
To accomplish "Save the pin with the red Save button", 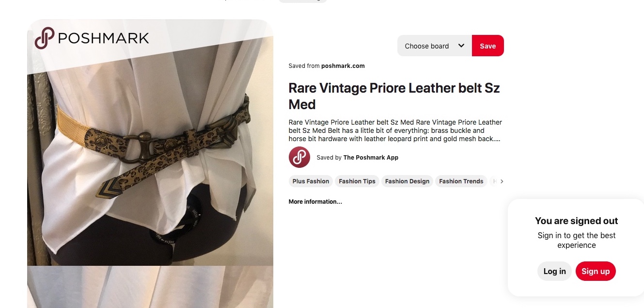I will 488,46.
